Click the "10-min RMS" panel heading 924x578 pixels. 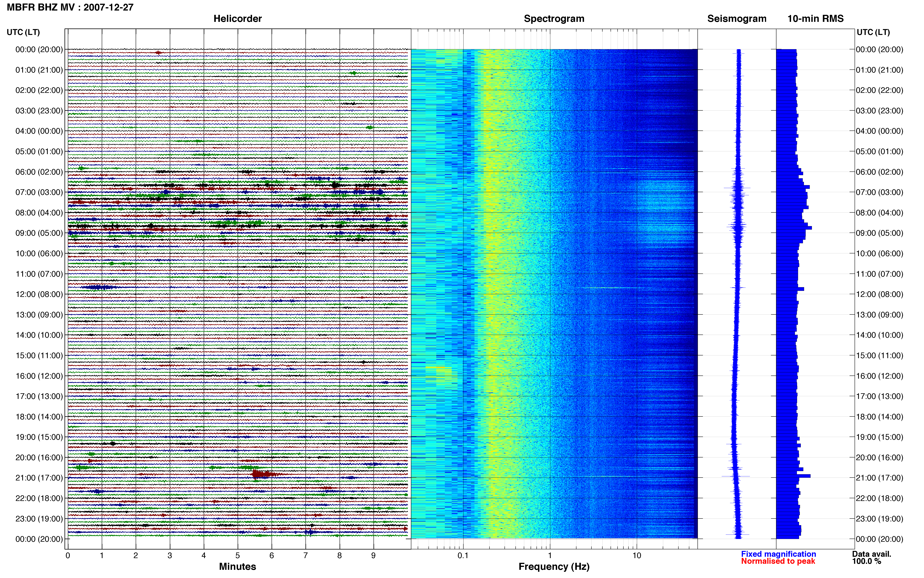816,19
